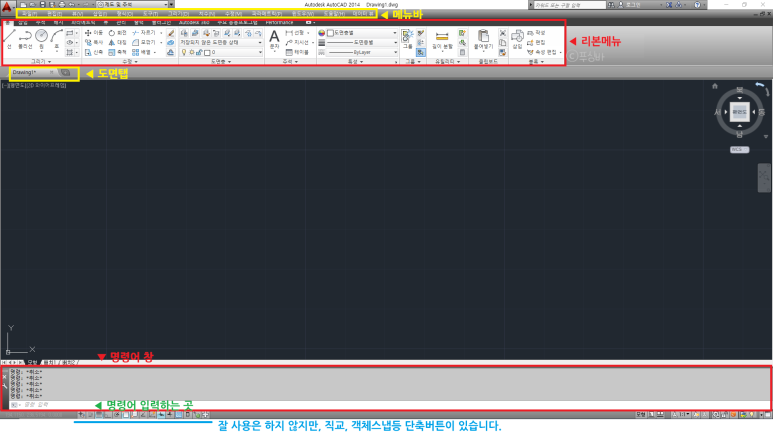Click the Group (그룹) tool
The height and width of the screenshot is (434, 773).
(407, 38)
